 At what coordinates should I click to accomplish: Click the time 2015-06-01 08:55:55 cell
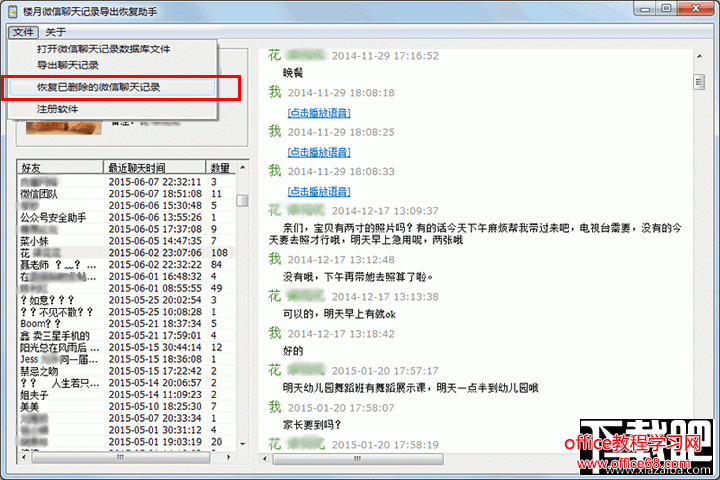click(x=155, y=288)
